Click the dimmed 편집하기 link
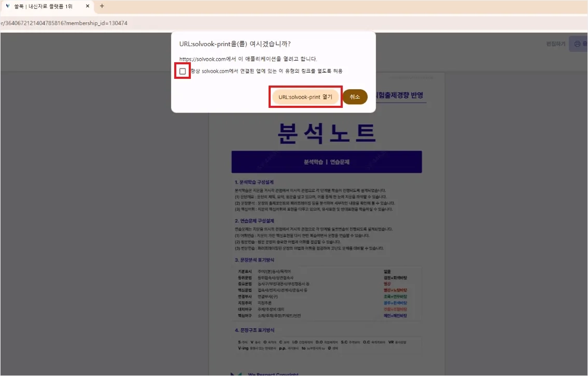The image size is (588, 376). point(555,44)
